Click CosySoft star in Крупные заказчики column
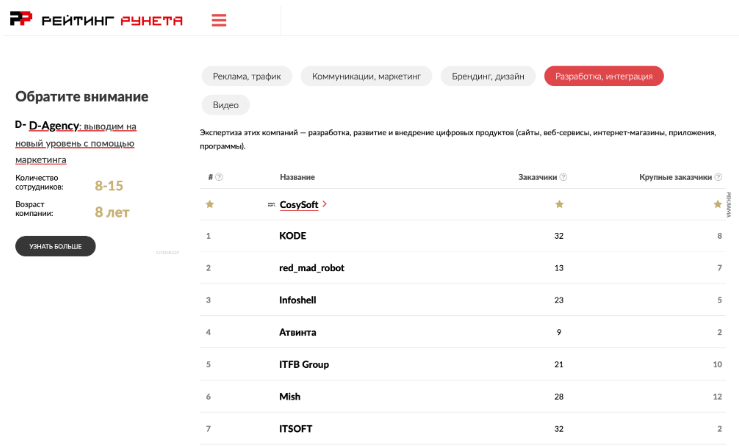Screen dimensions: 739x447 (x=718, y=204)
